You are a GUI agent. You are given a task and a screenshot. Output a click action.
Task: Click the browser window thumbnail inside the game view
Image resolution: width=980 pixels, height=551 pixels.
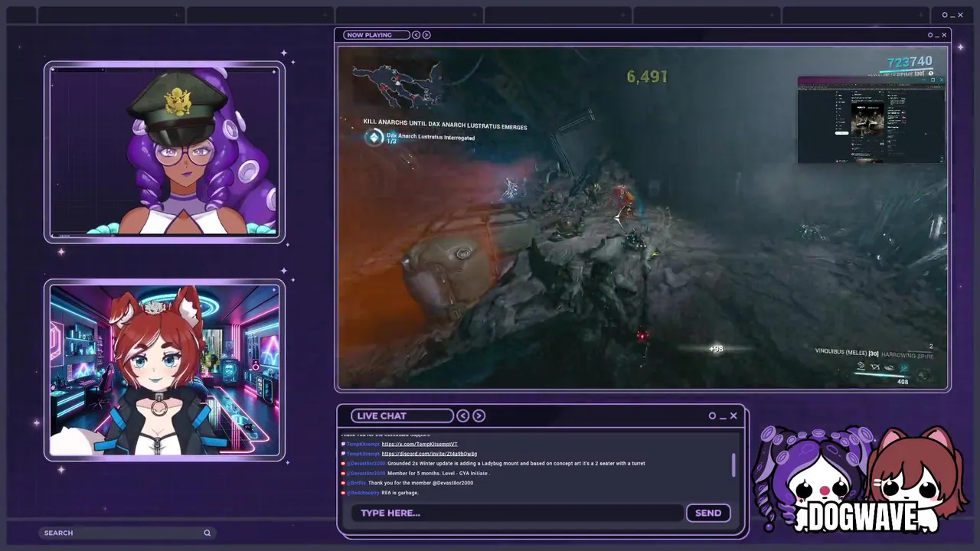coord(871,119)
